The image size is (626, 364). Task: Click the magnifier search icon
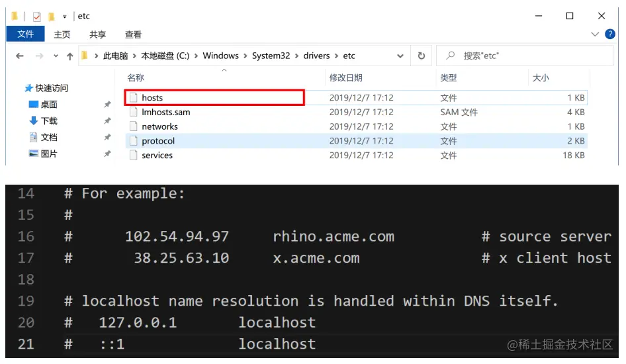(451, 56)
